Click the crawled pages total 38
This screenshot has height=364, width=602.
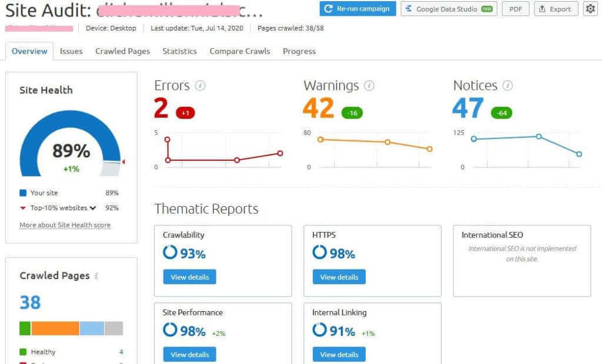click(30, 302)
